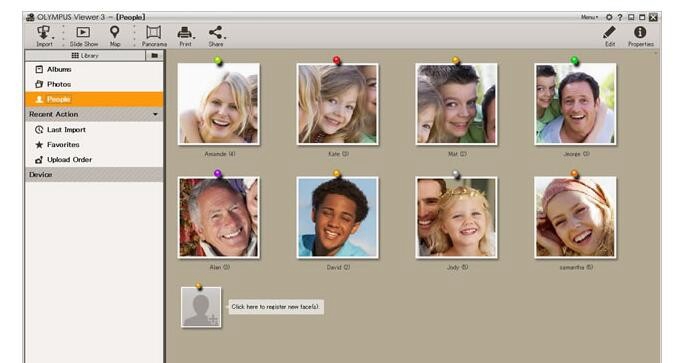The image size is (694, 363).
Task: Expand the Share dropdown arrow
Action: pos(225,38)
